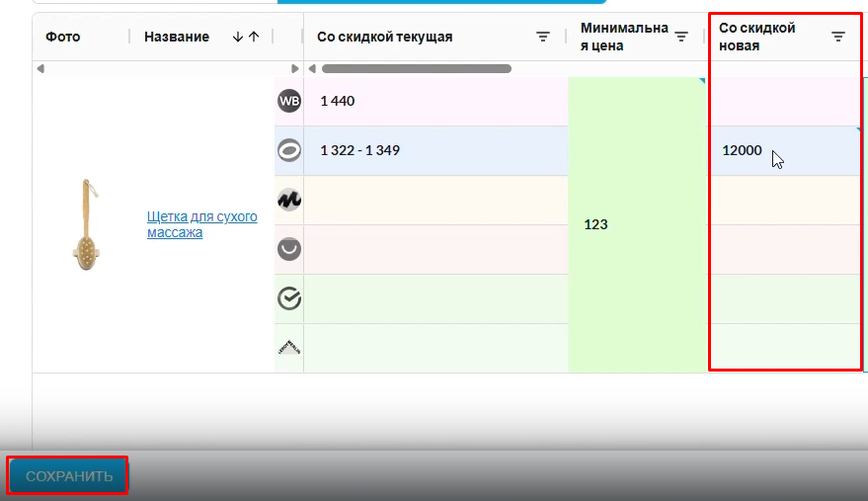Open filter for Минимальная цена column
The height and width of the screenshot is (501, 868).
[x=681, y=37]
